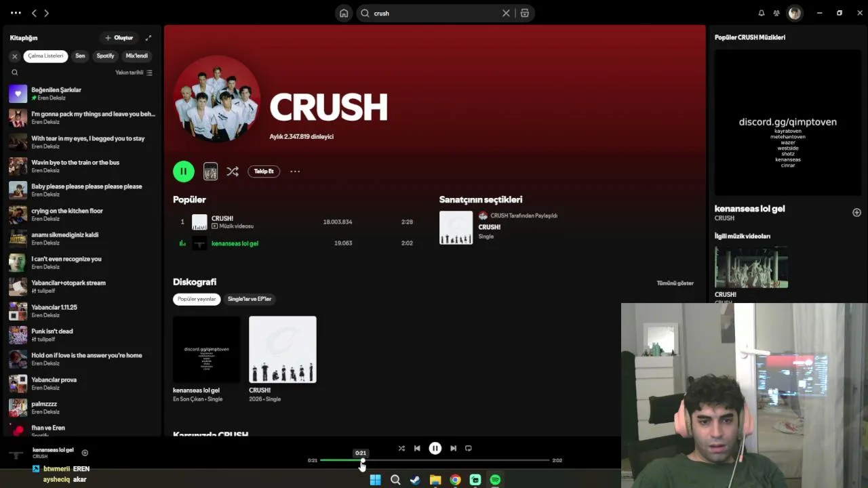
Task: Go forward with the right arrow
Action: [46, 13]
